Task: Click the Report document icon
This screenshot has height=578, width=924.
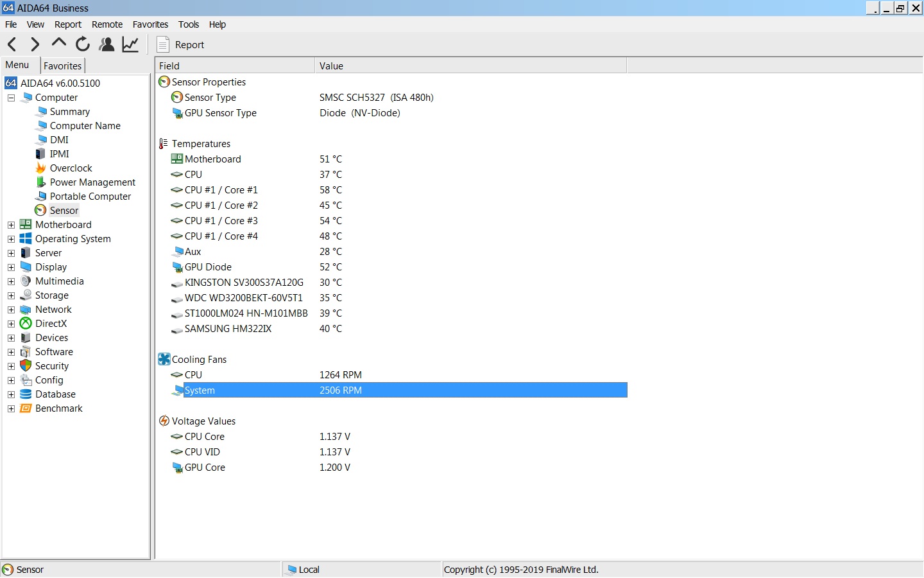Action: (x=163, y=44)
